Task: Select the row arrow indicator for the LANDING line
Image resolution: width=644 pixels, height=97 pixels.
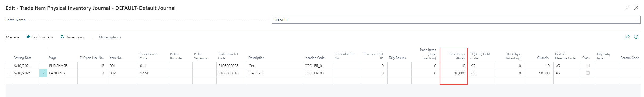Action: tap(9, 73)
